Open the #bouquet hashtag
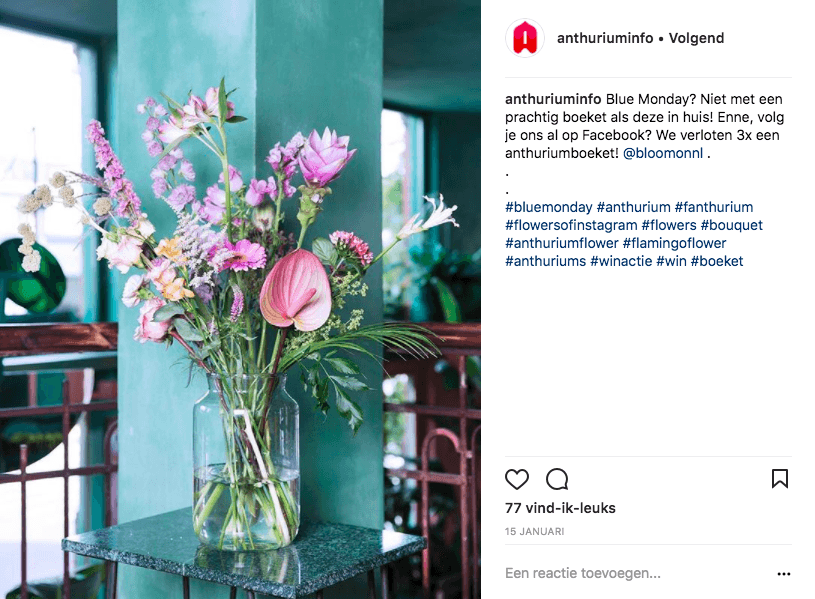This screenshot has width=815, height=599. click(x=731, y=225)
